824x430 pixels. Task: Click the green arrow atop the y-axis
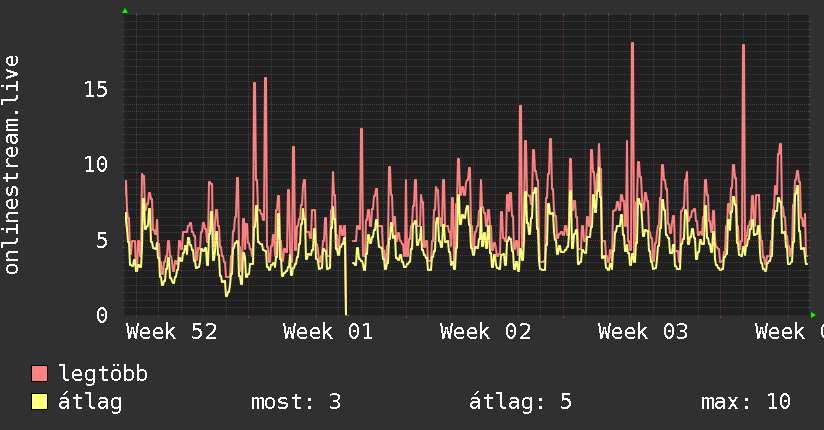click(125, 11)
